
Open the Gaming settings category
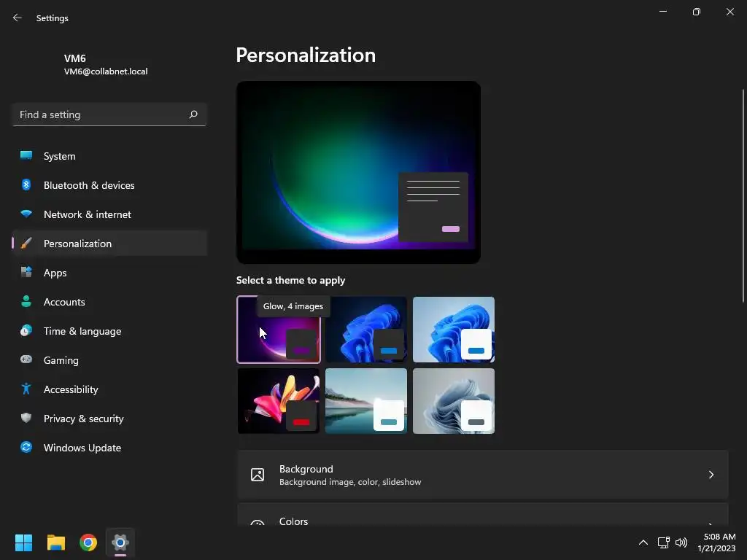[109, 360]
